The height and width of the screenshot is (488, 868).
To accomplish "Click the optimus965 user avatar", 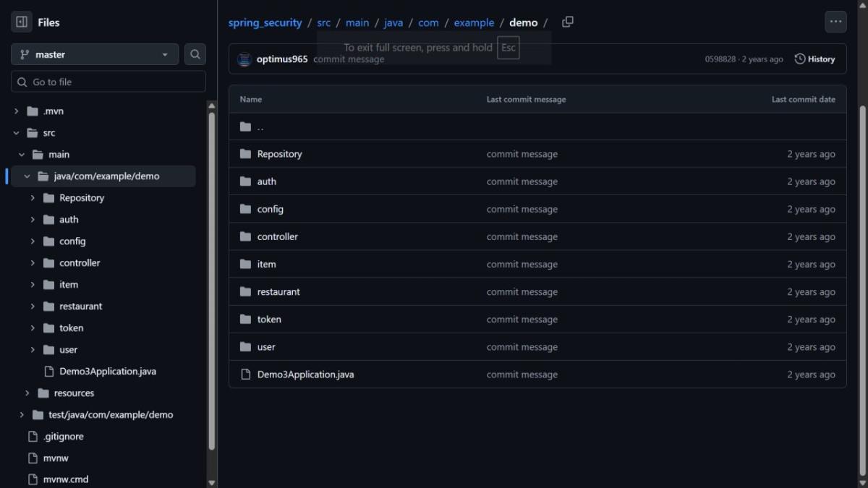I will (x=244, y=59).
